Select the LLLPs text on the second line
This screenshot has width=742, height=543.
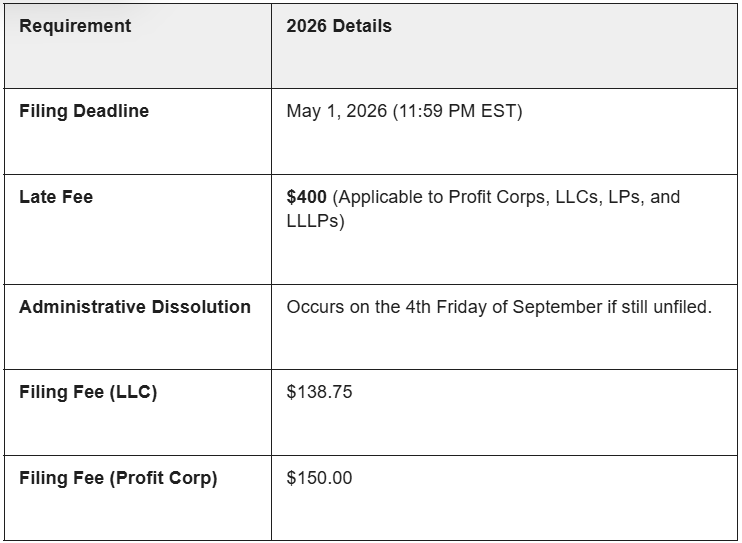click(311, 222)
